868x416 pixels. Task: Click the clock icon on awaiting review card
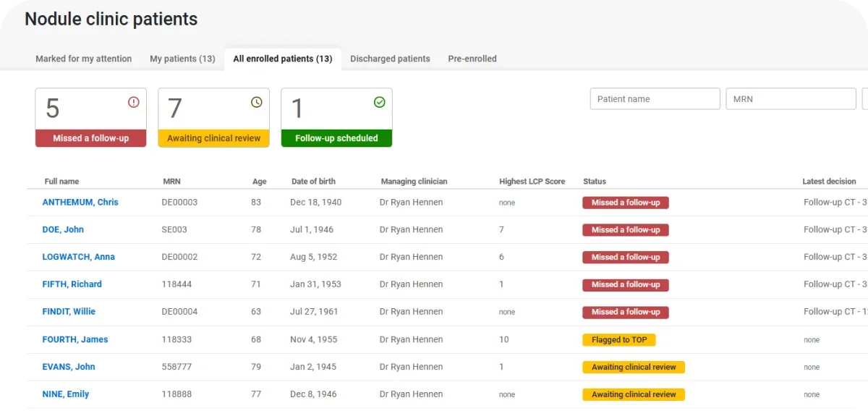pyautogui.click(x=257, y=103)
